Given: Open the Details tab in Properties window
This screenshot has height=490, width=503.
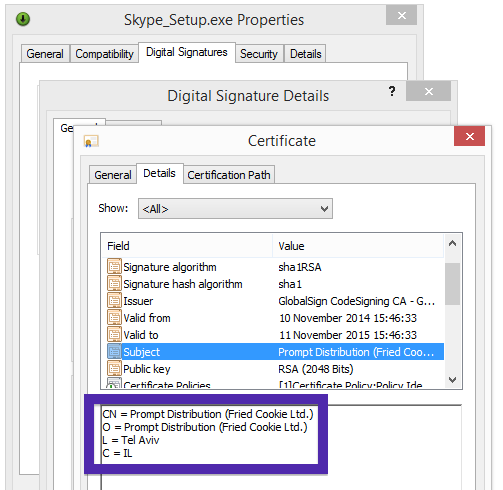Looking at the screenshot, I should tap(306, 54).
